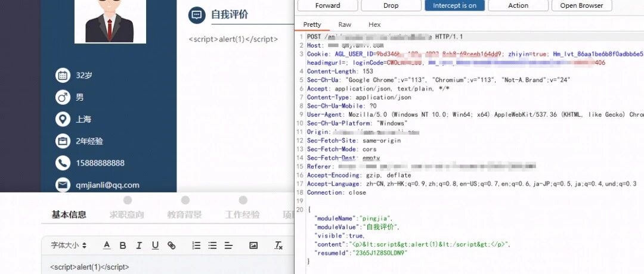Image resolution: width=644 pixels, height=274 pixels.
Task: Insert an image via the picture icon
Action: tap(253, 245)
